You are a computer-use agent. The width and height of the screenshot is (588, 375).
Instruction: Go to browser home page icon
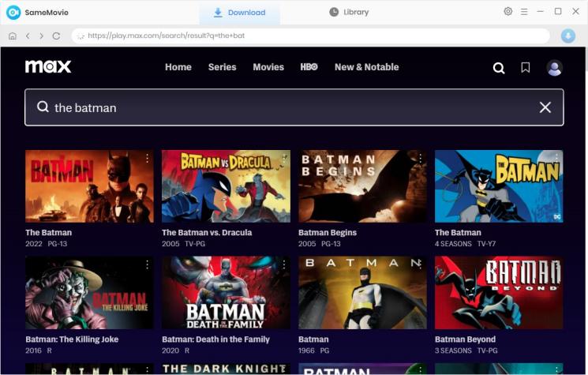tap(13, 36)
